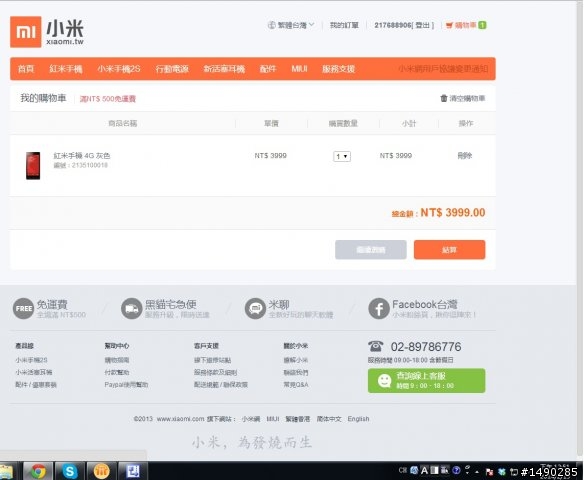The image size is (584, 480).
Task: Open footer link 小米手機2S
Action: (31, 360)
